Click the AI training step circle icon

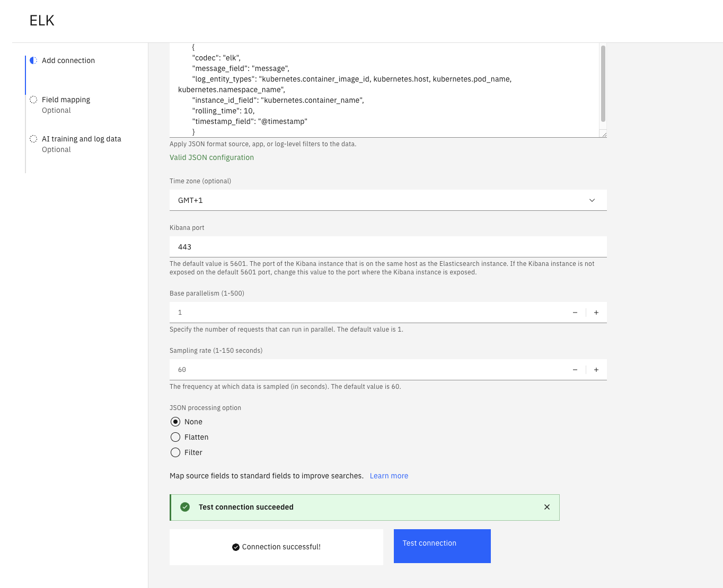[33, 139]
